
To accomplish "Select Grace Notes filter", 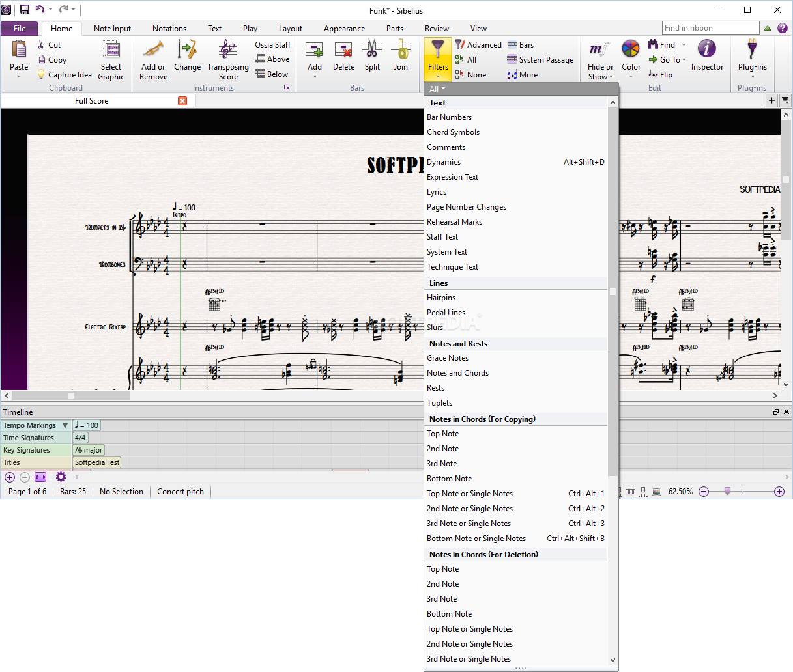I will [515, 358].
